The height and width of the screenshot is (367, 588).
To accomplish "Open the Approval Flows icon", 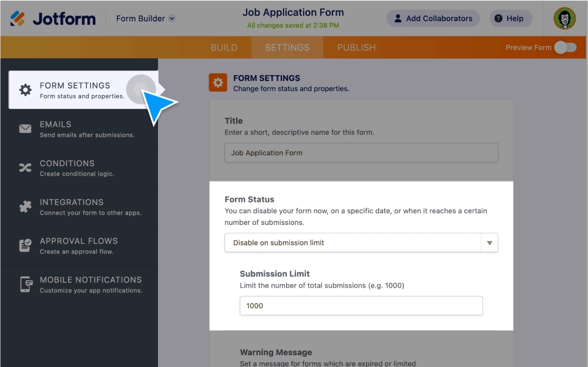I will pos(26,245).
